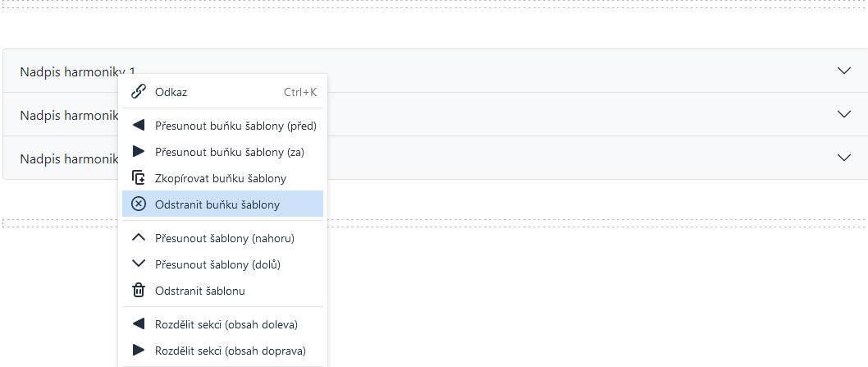Click the trash icon for Odstranit šablonu
Screen dimensions: 868x367
[x=139, y=291]
